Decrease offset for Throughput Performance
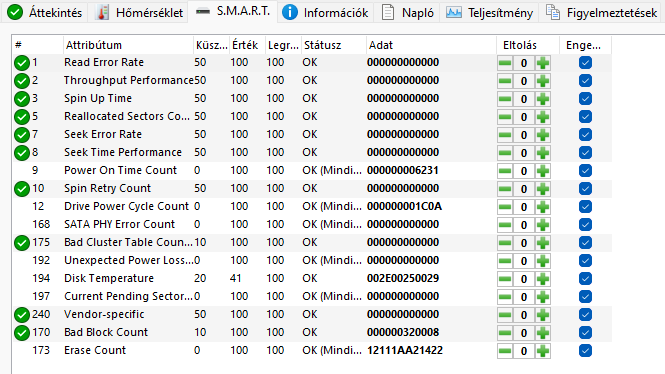 [x=505, y=81]
